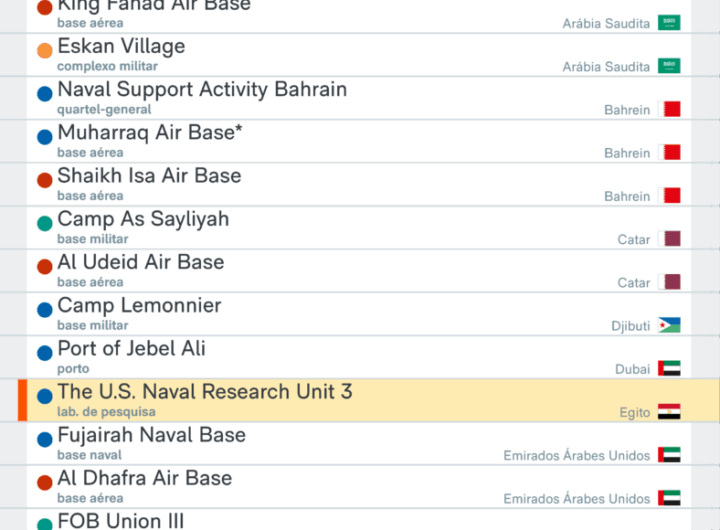Click the blue dot beside Naval Support Activity Bahrain
Viewport: 720px width, 530px height.
[45, 93]
